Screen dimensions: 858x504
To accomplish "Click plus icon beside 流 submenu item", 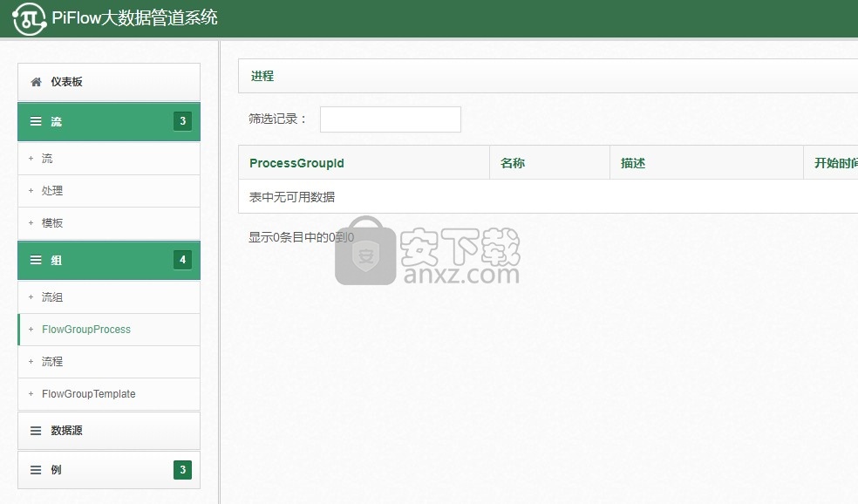I will (31, 158).
